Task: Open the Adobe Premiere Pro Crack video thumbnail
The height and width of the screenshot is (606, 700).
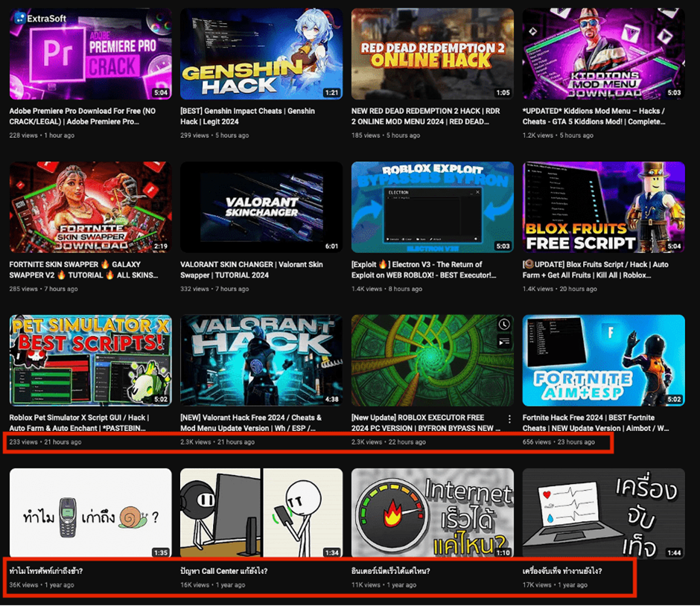Action: 91,54
